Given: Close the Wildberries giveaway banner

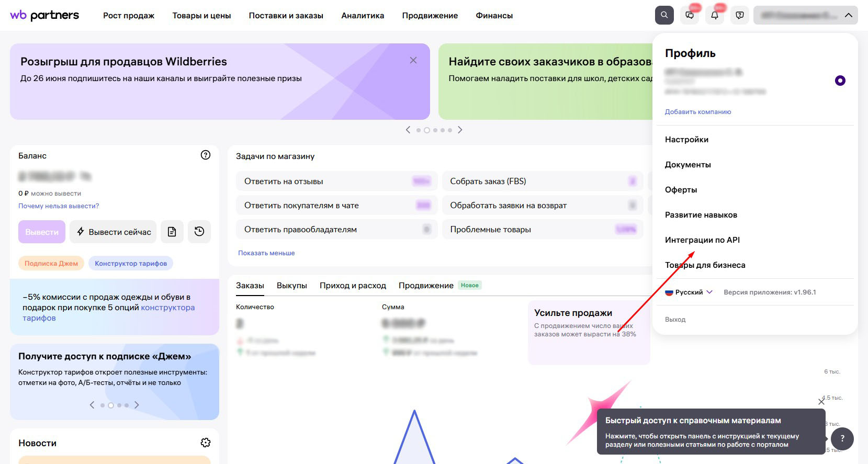Looking at the screenshot, I should pos(413,60).
